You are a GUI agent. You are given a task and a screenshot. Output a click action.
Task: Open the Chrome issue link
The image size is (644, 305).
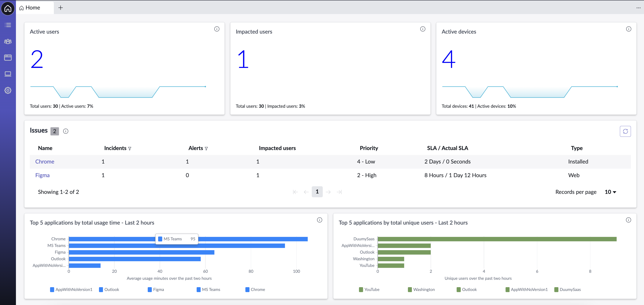click(45, 162)
